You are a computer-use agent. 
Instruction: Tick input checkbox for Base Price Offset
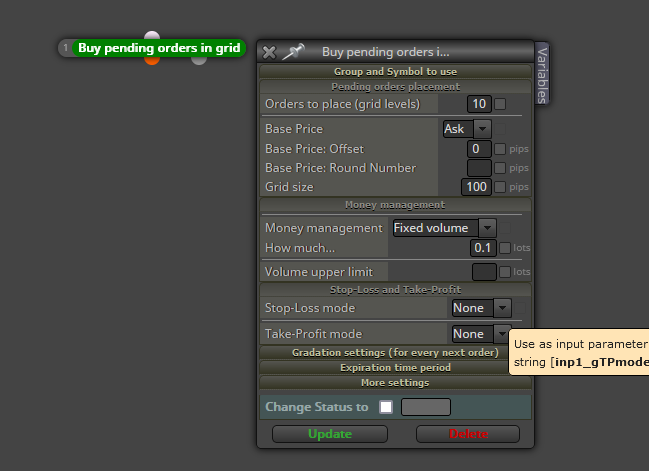click(500, 149)
